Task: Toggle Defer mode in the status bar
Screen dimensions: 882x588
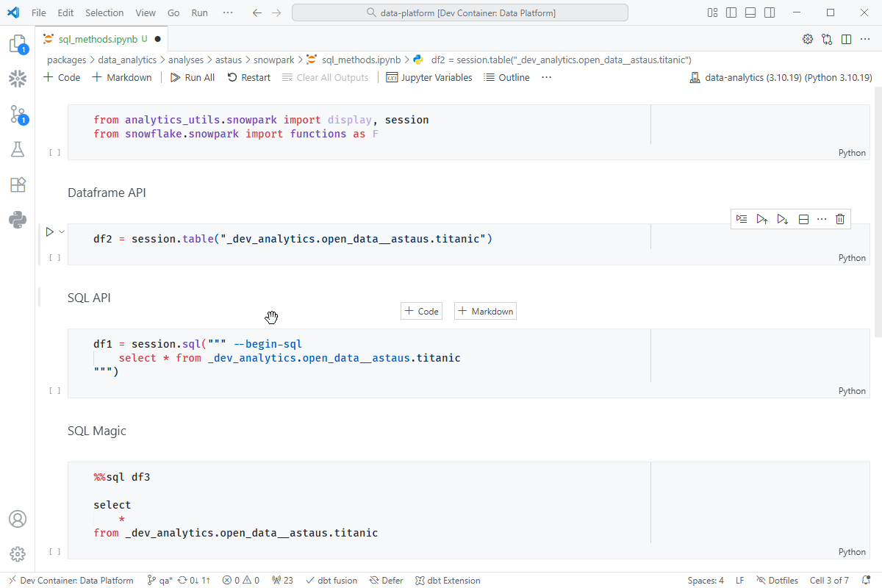Action: pyautogui.click(x=385, y=580)
